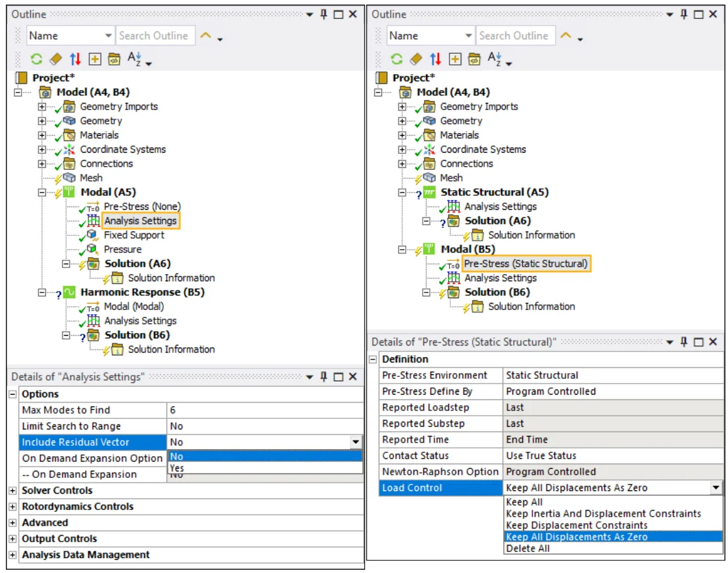Open the Load Control dropdown arrow
The width and height of the screenshot is (728, 573).
[x=716, y=488]
